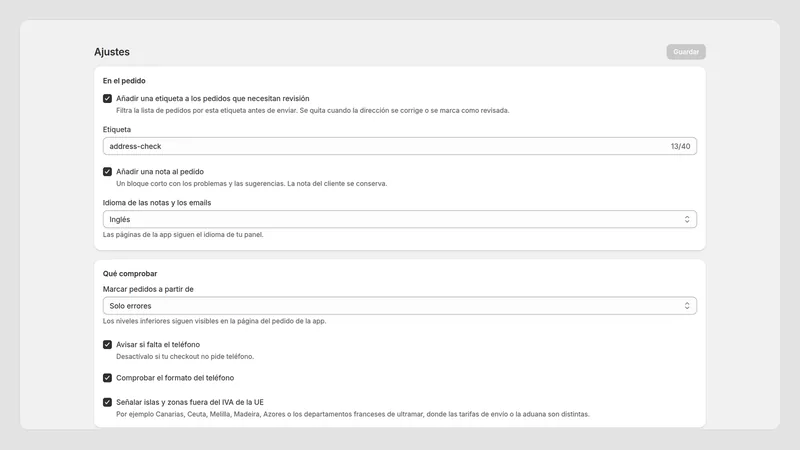
Task: Toggle 'Comprobar el formato del teléfono' checkbox
Action: coord(107,378)
